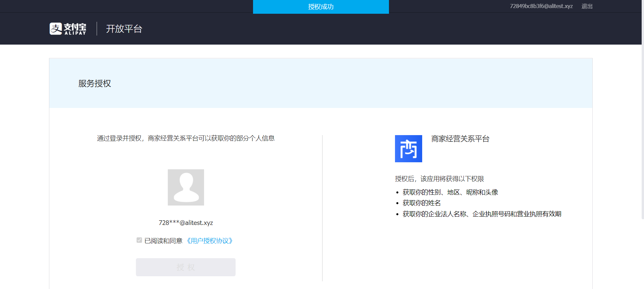The height and width of the screenshot is (289, 644).
Task: Click the 通过登录并授权 description text
Action: click(x=186, y=138)
